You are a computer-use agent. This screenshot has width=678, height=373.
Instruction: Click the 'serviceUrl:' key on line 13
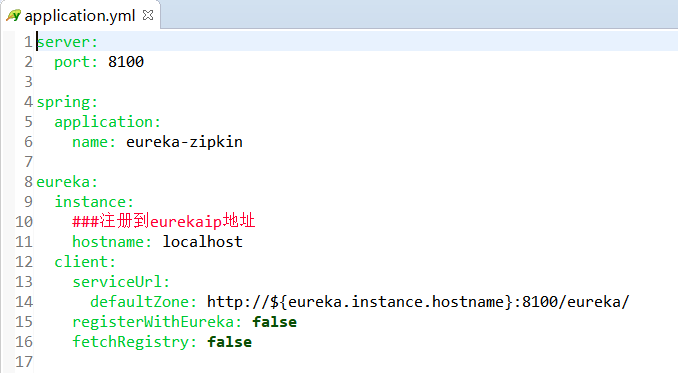click(x=121, y=282)
